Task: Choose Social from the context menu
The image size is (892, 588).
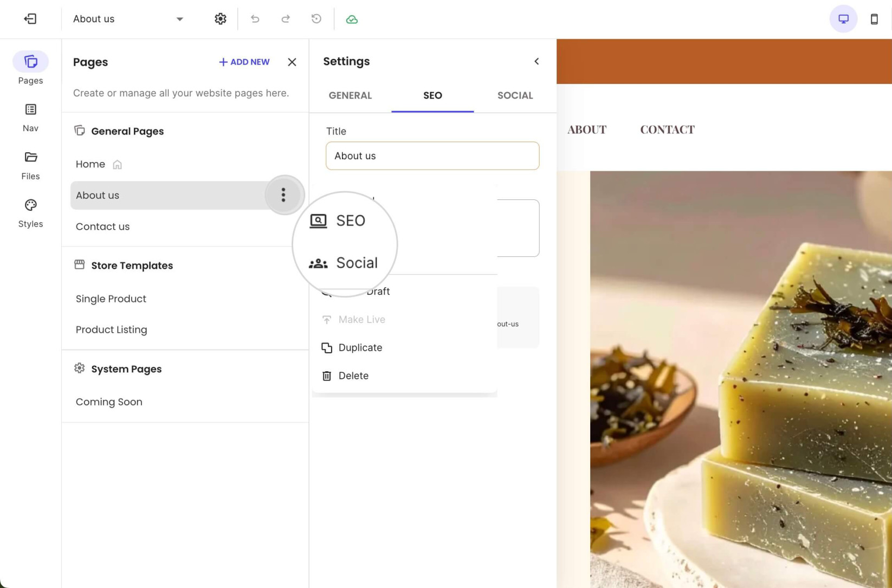Action: [344, 263]
